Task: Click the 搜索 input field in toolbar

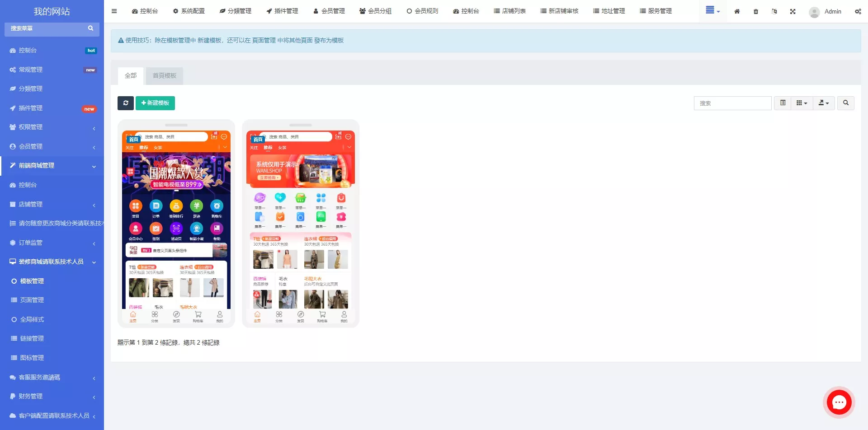Action: 732,103
